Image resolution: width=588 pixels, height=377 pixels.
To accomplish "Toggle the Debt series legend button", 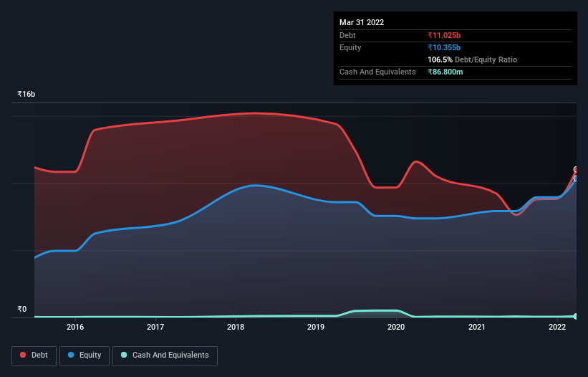I will (x=34, y=355).
